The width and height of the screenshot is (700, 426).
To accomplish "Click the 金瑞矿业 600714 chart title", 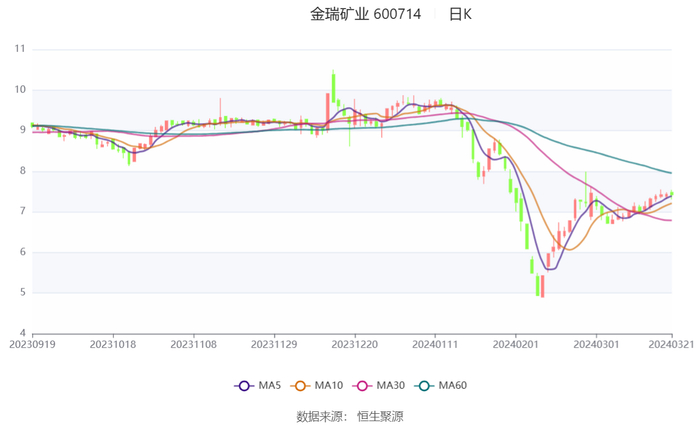I will coord(365,14).
